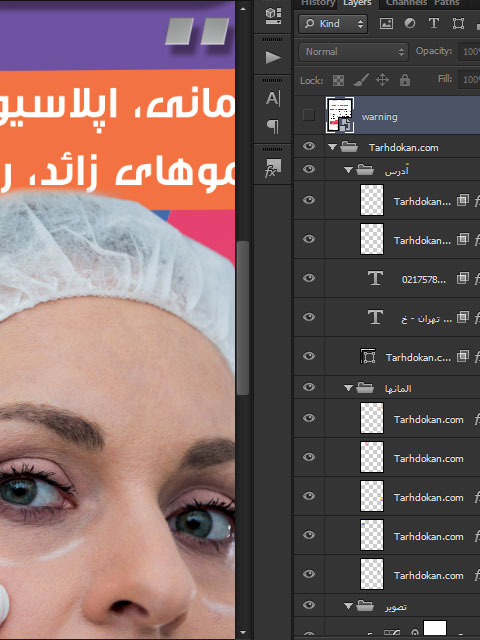Show the hidden warning layer
480x640 pixels.
coord(309,115)
